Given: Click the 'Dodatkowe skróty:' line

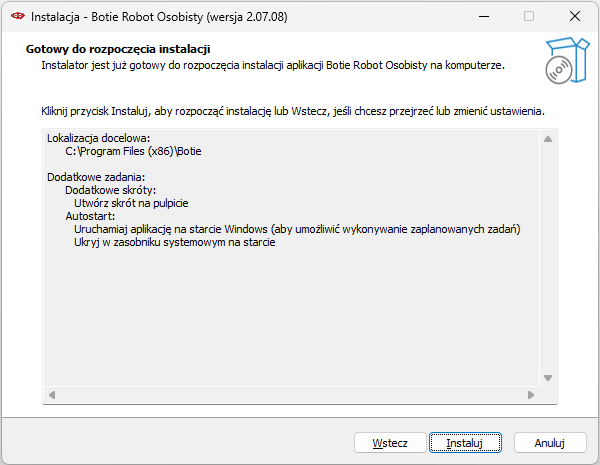Looking at the screenshot, I should [x=111, y=190].
